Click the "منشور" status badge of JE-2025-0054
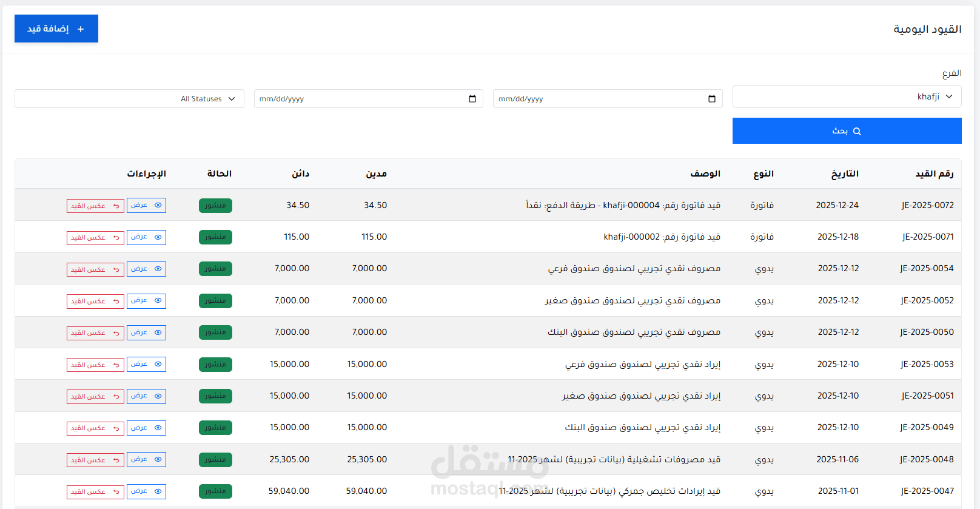The width and height of the screenshot is (980, 509). 215,269
